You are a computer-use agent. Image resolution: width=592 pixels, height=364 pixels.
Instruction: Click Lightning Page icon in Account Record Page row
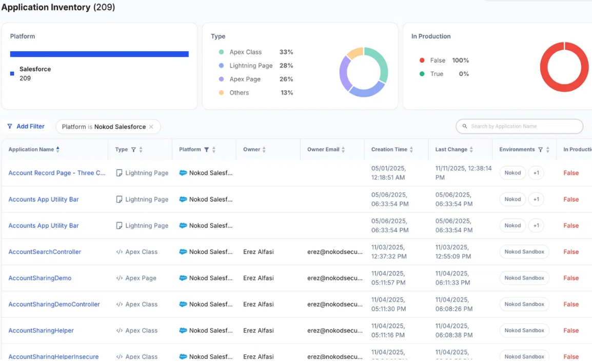119,173
